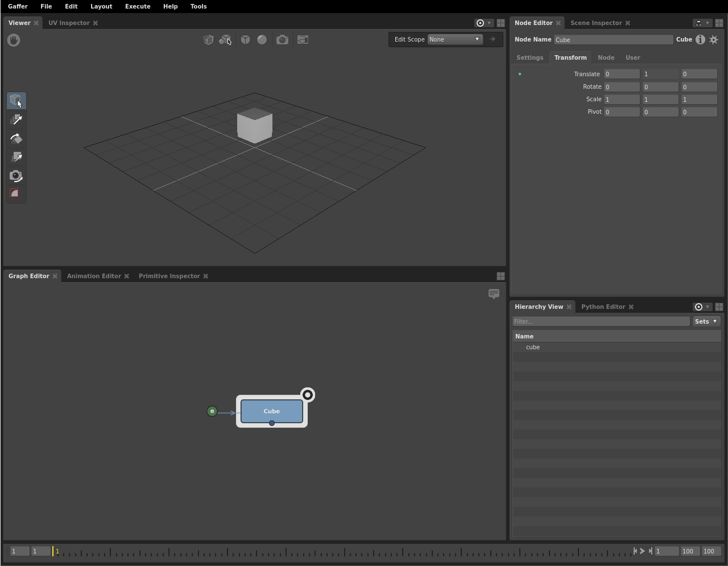Switch to the Python Editor tab
Screen dimensions: 728x566
click(x=603, y=307)
